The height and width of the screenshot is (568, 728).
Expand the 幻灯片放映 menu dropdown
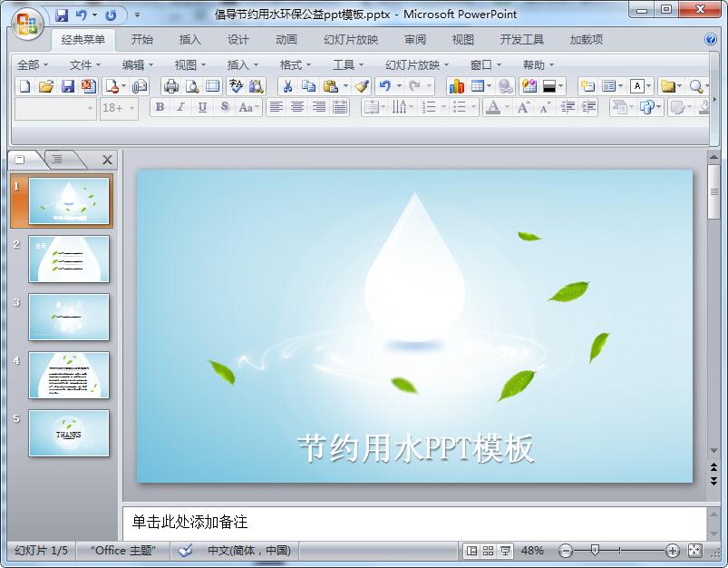pos(417,64)
